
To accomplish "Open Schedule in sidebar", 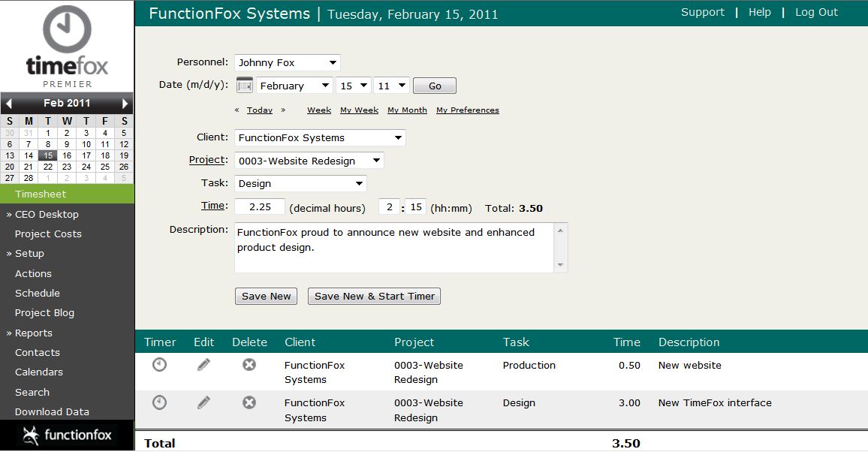I will 37,294.
